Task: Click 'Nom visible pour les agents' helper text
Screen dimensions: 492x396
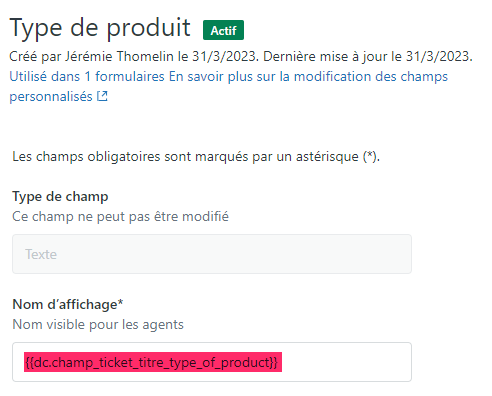Action: pyautogui.click(x=98, y=324)
